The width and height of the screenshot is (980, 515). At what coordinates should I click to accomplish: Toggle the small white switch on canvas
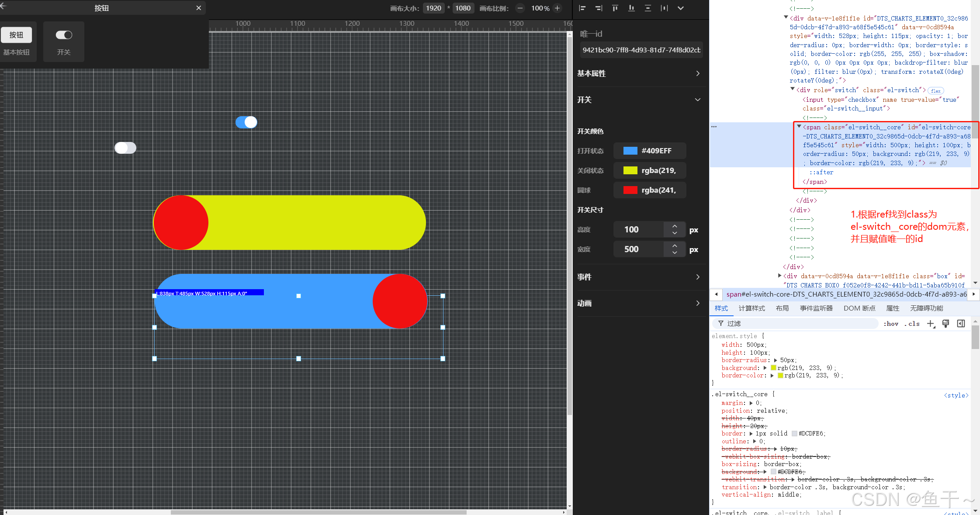point(125,148)
